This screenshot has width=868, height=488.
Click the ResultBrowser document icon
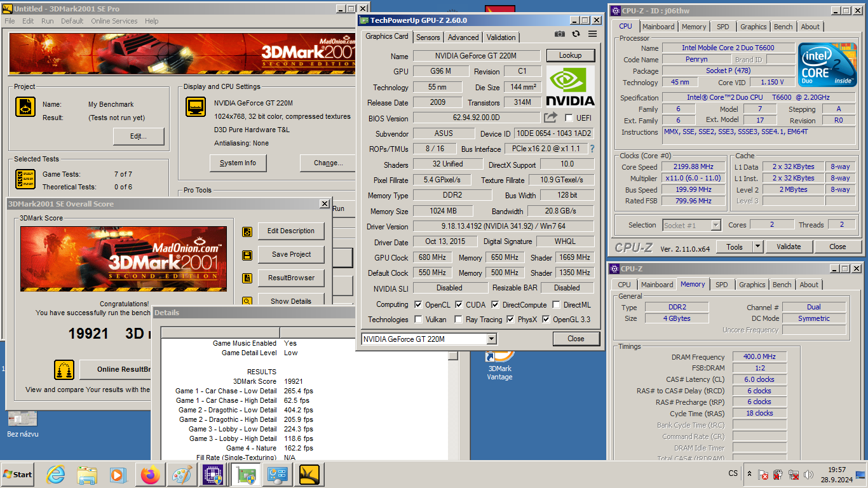click(x=247, y=278)
